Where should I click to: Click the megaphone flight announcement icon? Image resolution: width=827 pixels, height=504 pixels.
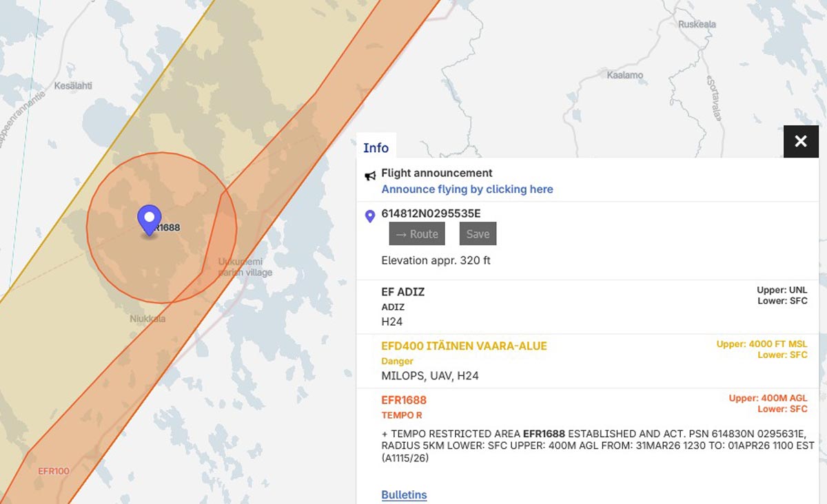coord(370,176)
